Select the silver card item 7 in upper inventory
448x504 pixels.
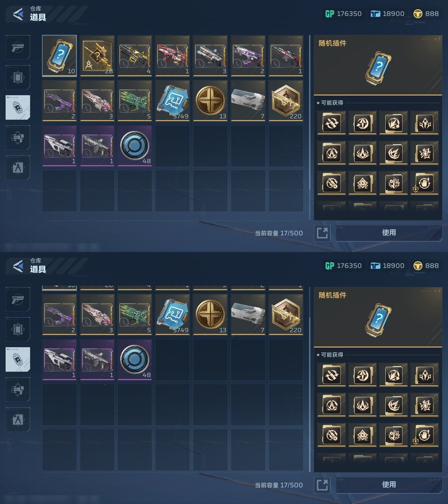(248, 101)
